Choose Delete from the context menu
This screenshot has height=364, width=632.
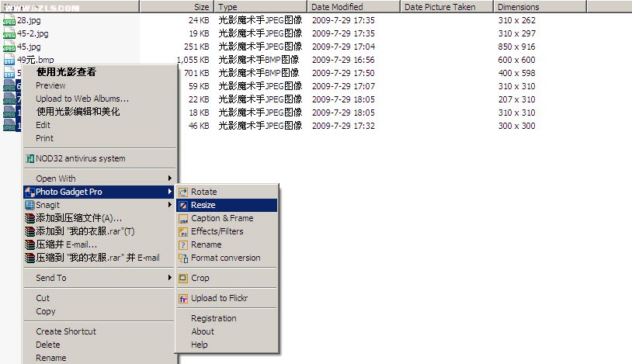click(48, 345)
